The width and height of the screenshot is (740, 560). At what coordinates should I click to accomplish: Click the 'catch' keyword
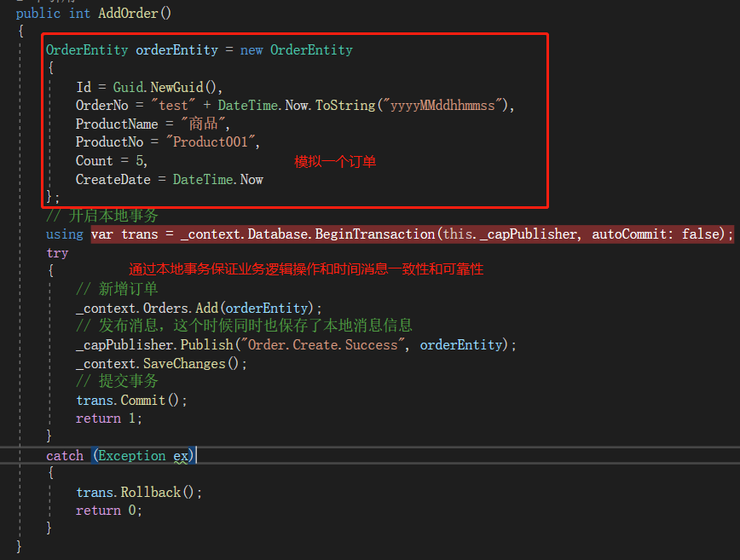[65, 456]
